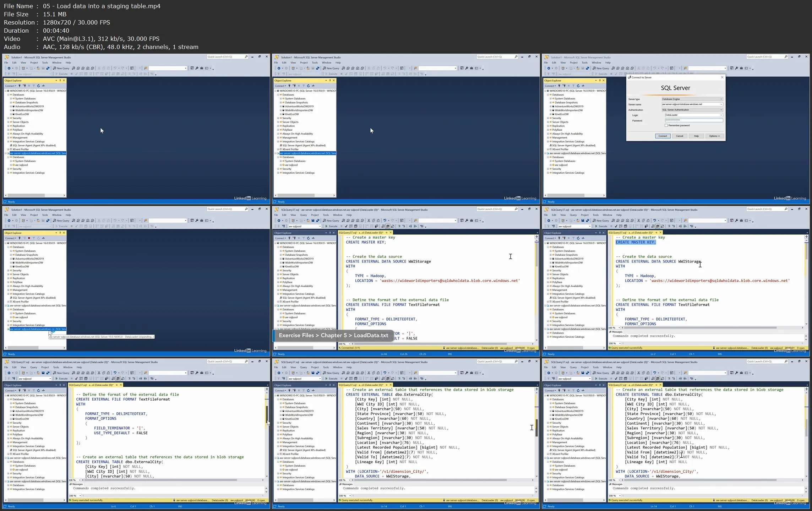
Task: Click Comment Out Lines icon, highlighted MASTER KEY frame
Action: point(669,226)
